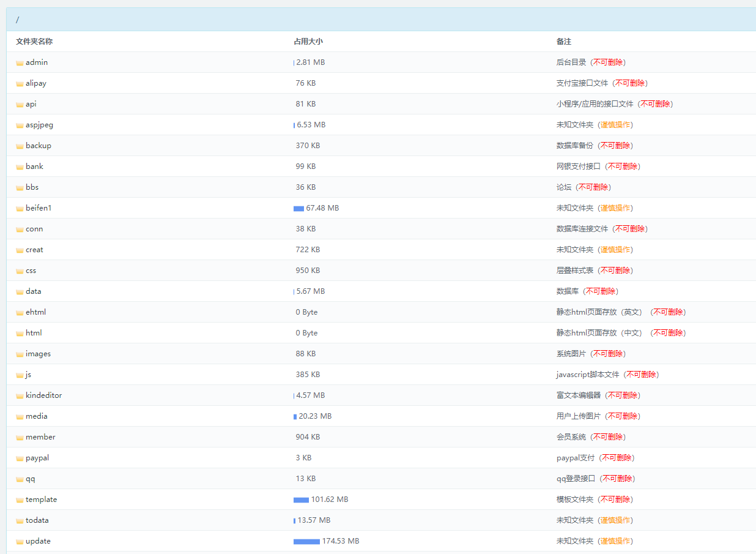Image resolution: width=756 pixels, height=554 pixels.
Task: Click the template folder icon
Action: point(20,500)
